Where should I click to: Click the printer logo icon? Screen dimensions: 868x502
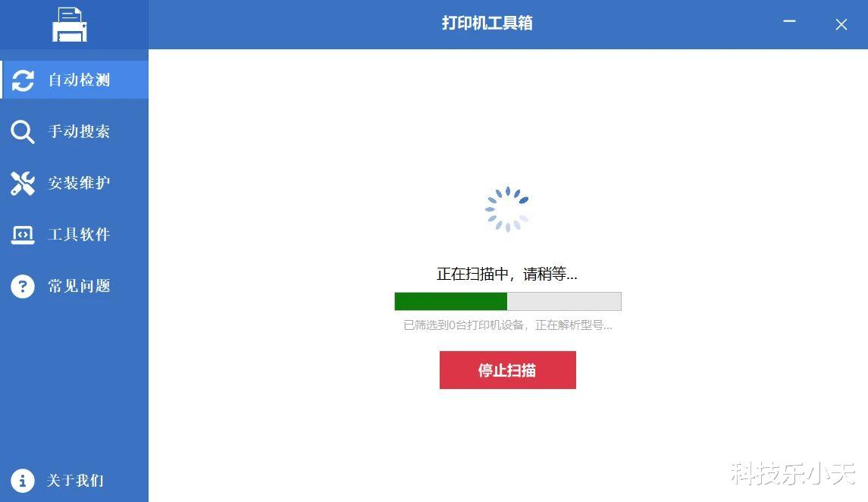tap(70, 25)
